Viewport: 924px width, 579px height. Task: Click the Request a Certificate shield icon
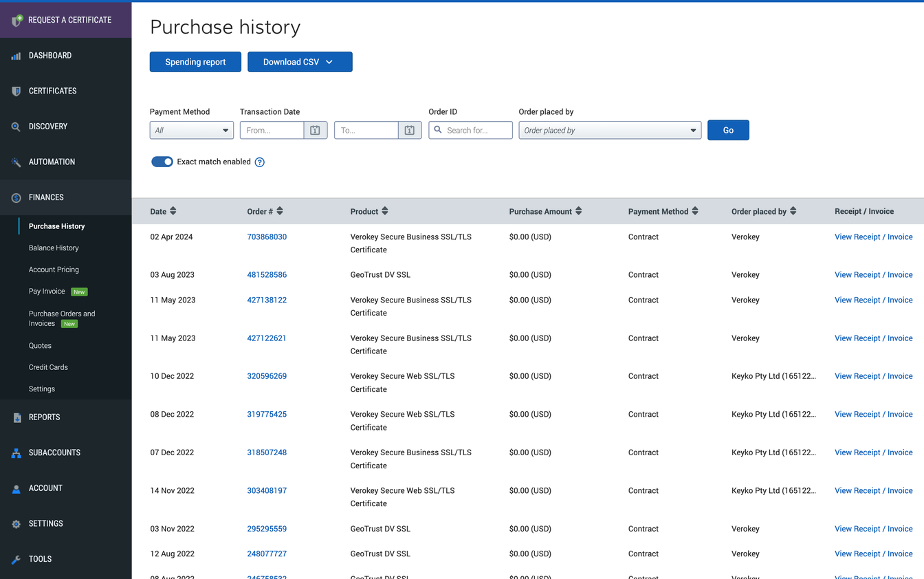coord(15,19)
